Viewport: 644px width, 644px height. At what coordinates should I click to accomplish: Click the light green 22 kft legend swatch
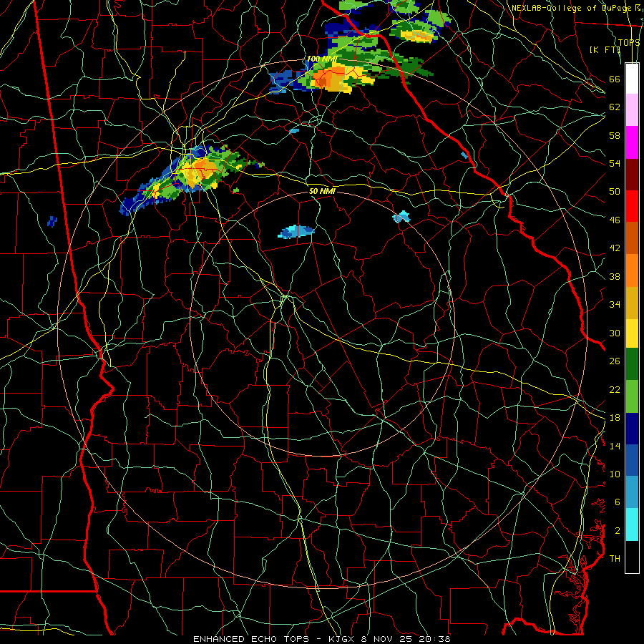coord(632,396)
